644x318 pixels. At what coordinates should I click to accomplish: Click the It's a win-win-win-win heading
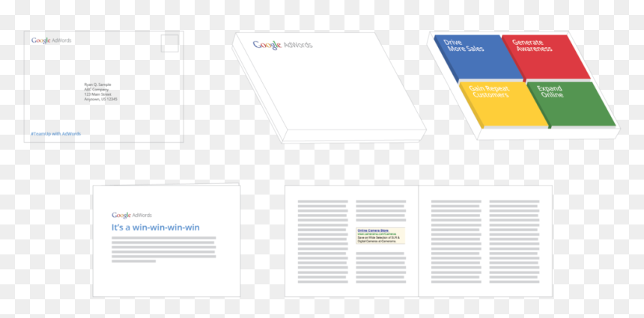156,227
